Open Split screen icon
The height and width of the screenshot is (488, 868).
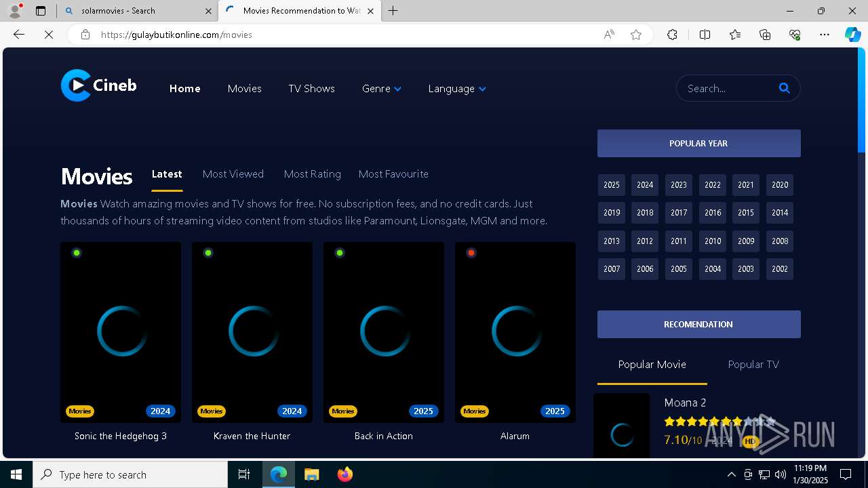pos(705,35)
